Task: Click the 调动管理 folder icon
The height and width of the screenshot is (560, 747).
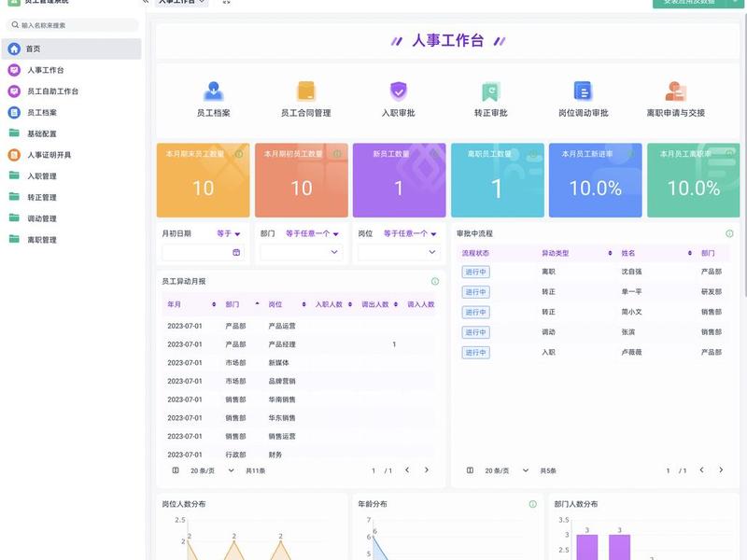Action: (14, 217)
